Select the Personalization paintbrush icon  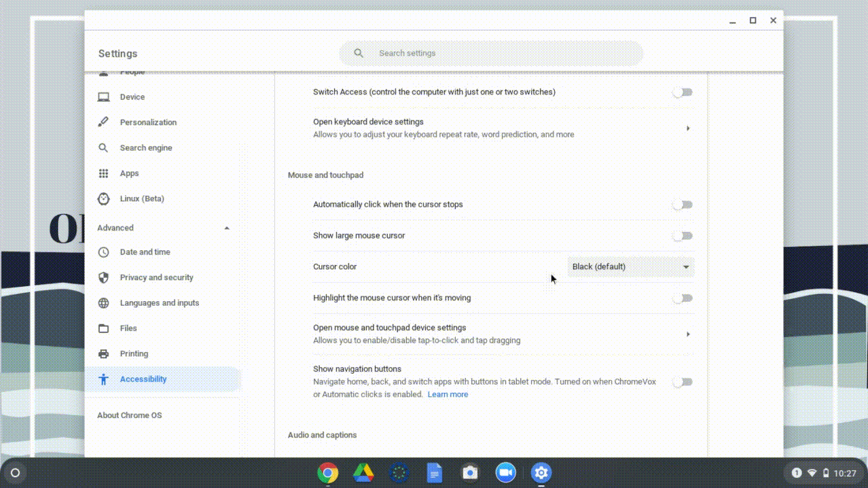point(103,122)
